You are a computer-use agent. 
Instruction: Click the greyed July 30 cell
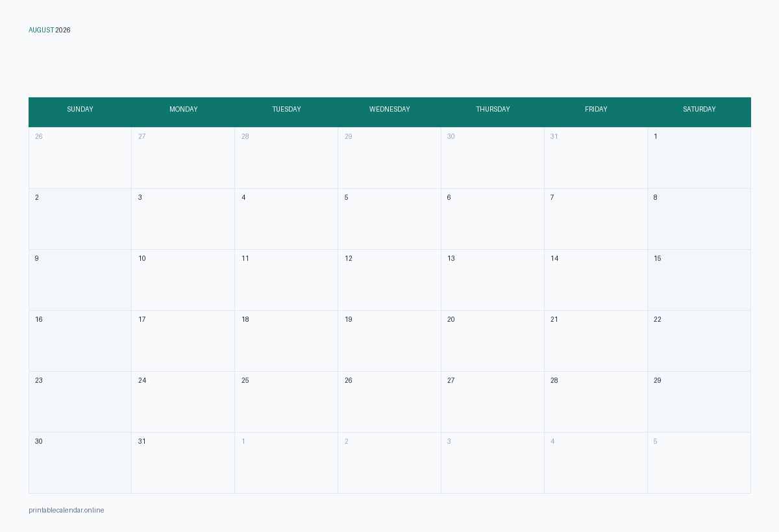(493, 158)
